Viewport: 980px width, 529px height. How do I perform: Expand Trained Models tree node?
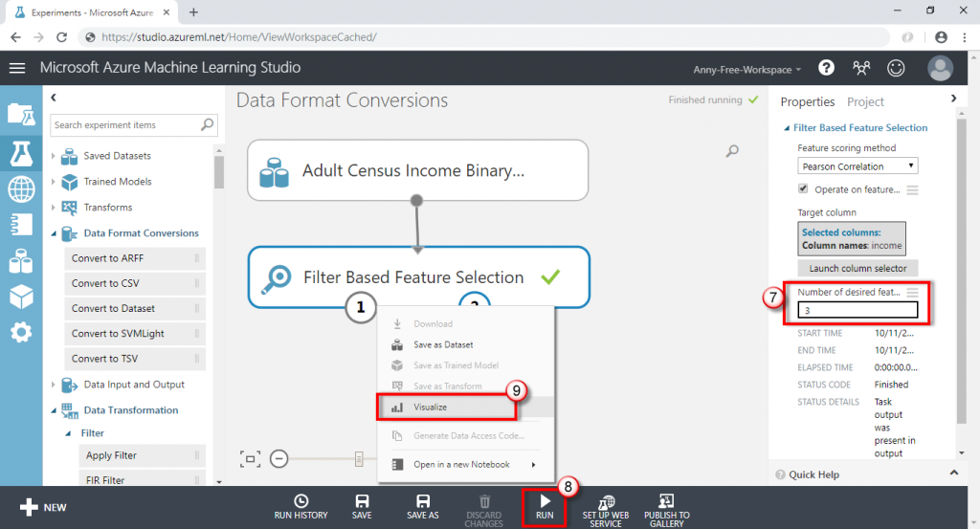[54, 181]
